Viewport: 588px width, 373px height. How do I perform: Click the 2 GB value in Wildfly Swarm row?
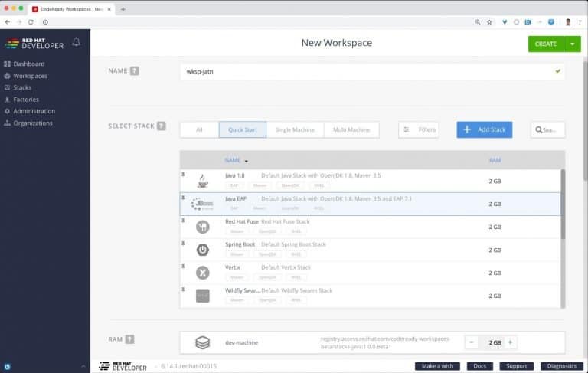click(495, 296)
